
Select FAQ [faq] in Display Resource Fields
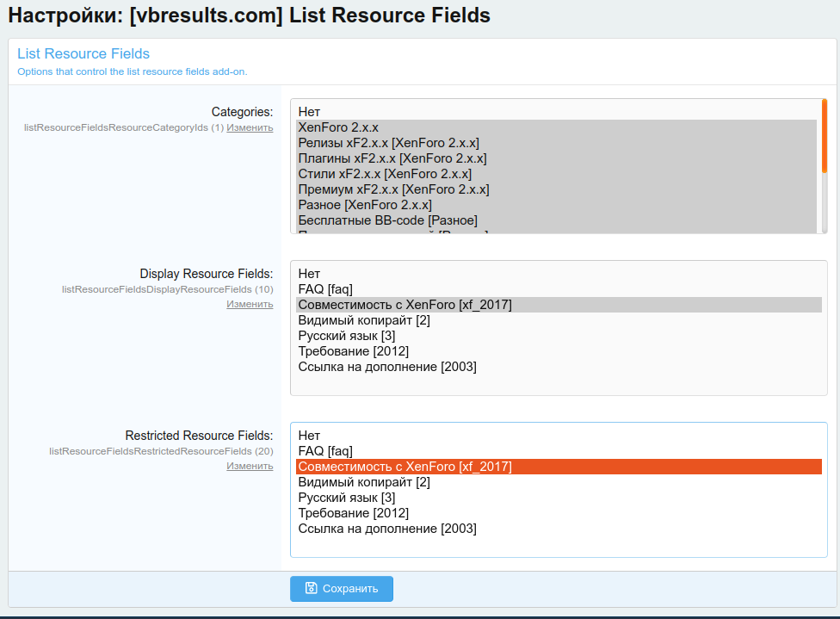pos(325,289)
